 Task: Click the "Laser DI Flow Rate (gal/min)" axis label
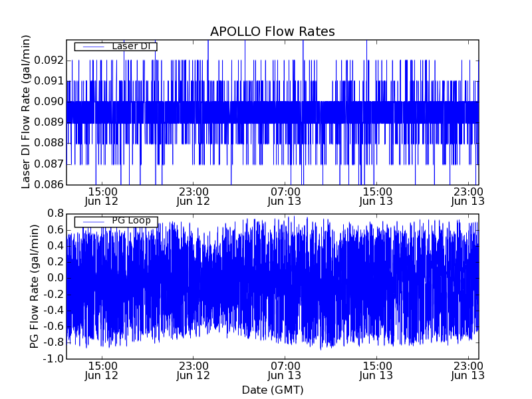(x=26, y=112)
